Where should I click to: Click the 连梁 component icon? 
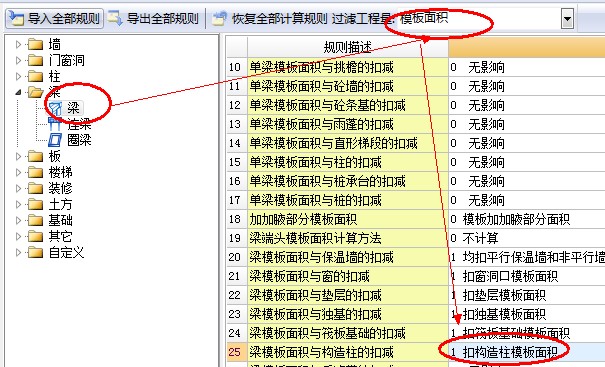(x=55, y=124)
